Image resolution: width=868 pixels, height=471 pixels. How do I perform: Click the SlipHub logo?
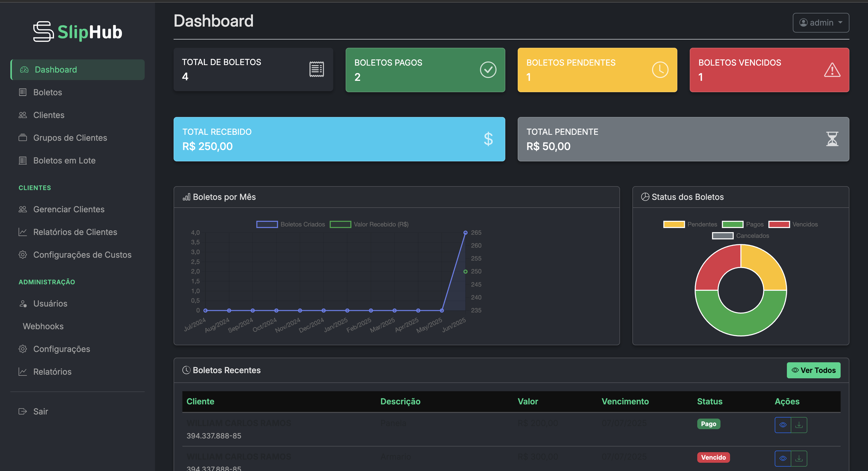click(x=78, y=32)
